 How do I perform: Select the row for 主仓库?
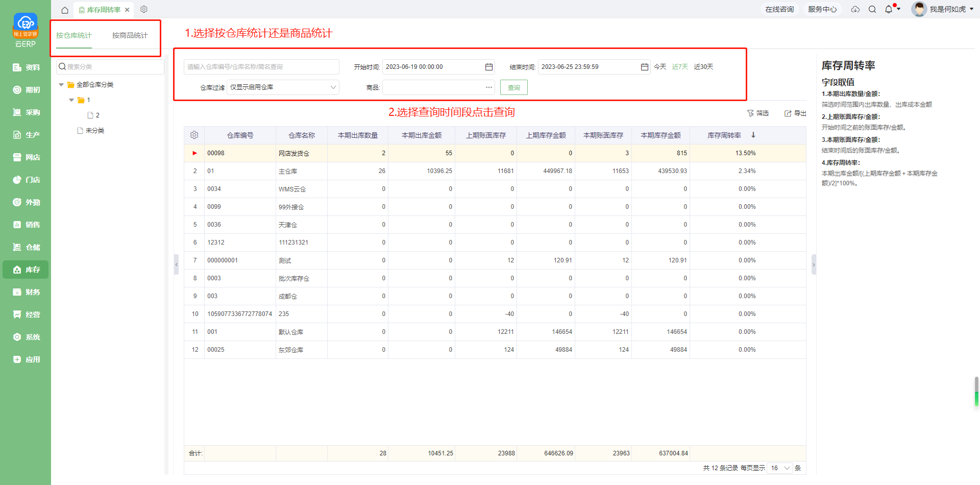pos(495,171)
